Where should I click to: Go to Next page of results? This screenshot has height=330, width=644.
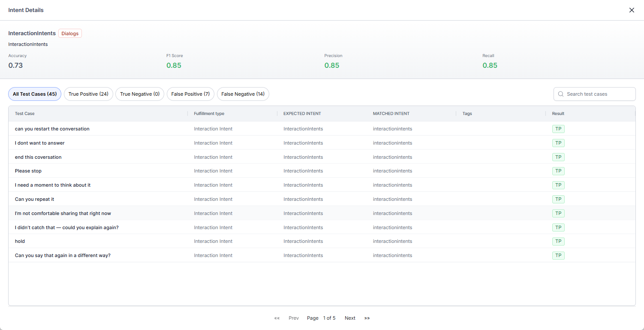coord(350,318)
